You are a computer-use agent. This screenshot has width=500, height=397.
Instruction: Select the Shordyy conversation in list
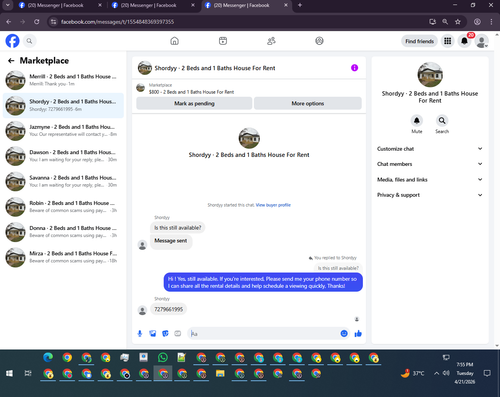pos(63,105)
